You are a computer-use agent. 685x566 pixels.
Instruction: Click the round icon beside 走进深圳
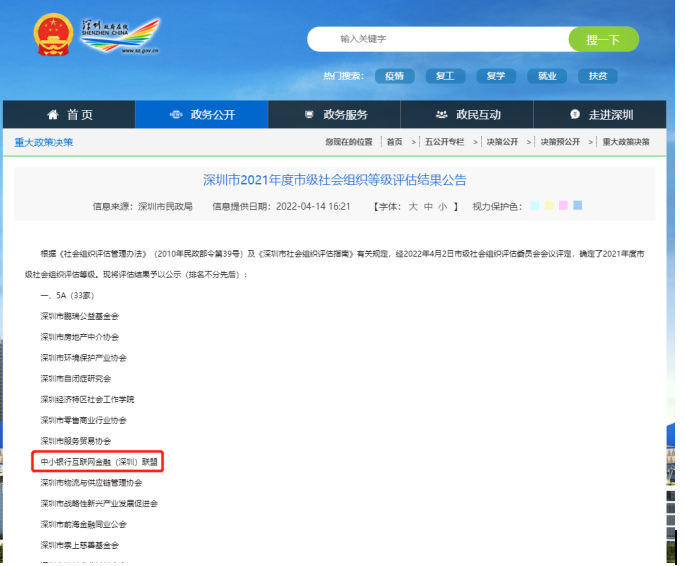click(x=575, y=114)
